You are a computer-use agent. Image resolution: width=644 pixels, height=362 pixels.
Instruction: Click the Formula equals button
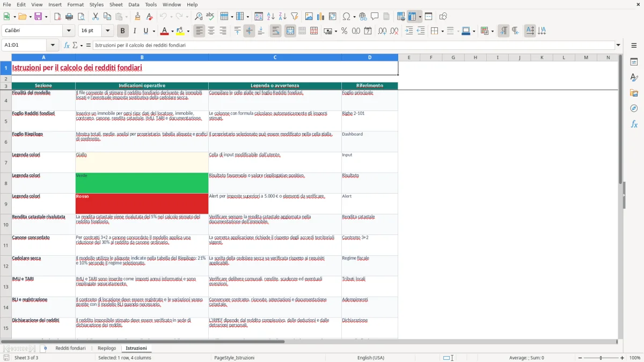[x=89, y=45]
